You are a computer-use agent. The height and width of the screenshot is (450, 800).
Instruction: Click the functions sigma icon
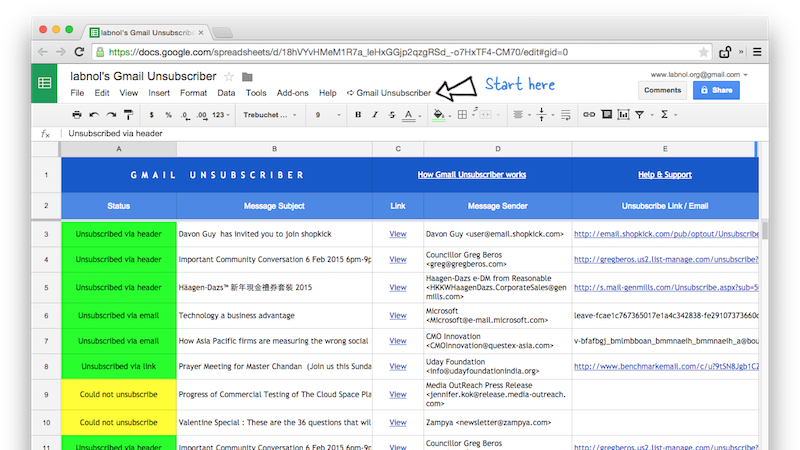(664, 115)
